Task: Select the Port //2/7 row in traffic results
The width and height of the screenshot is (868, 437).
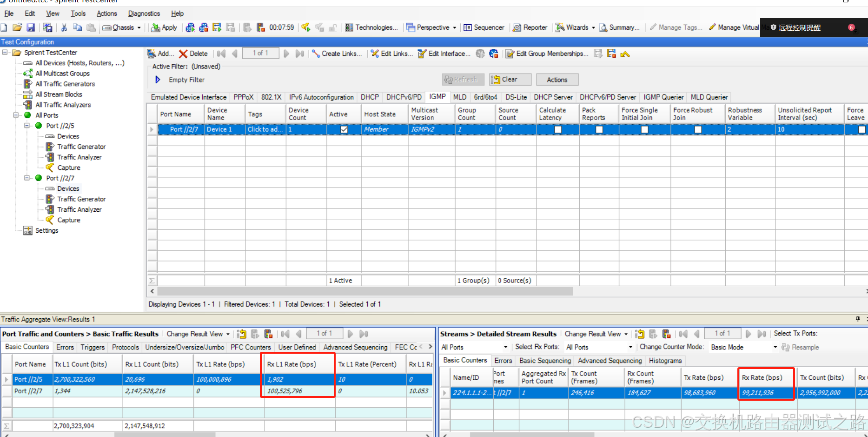Action: 217,391
